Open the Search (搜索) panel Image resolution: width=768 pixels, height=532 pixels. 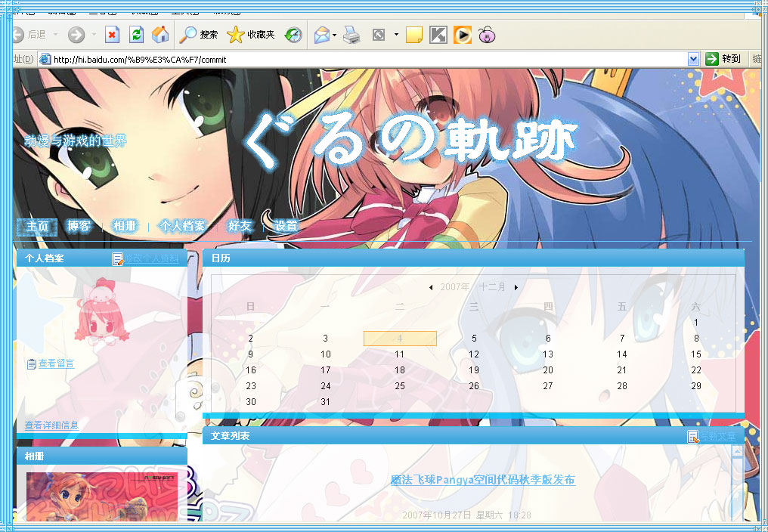coord(199,35)
